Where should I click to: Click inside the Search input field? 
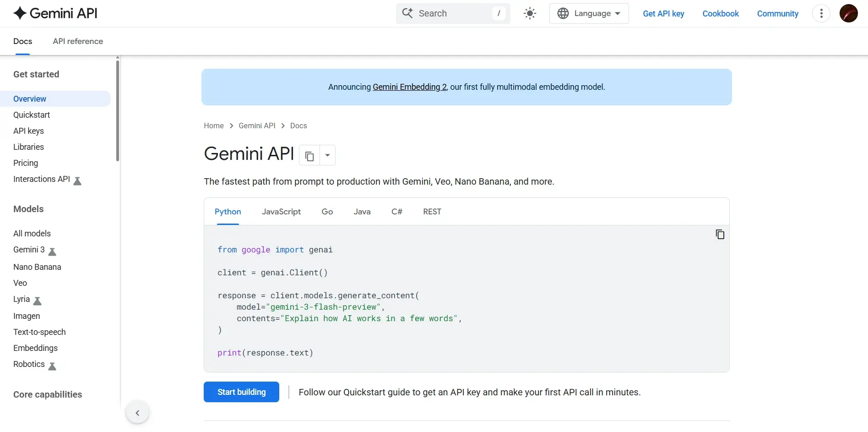[x=453, y=13]
